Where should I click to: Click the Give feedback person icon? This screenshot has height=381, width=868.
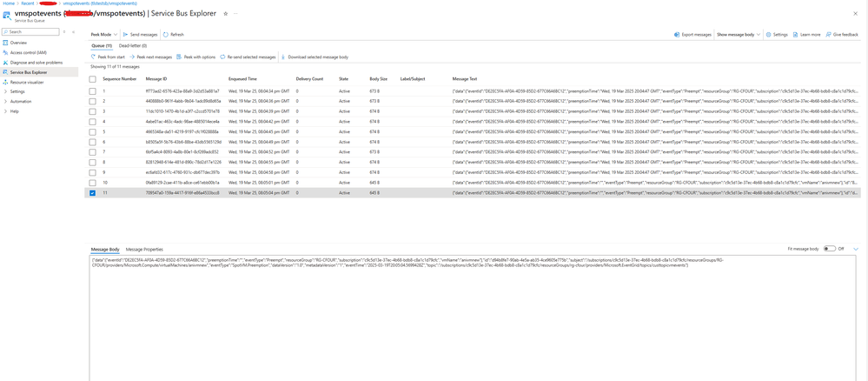coord(829,35)
